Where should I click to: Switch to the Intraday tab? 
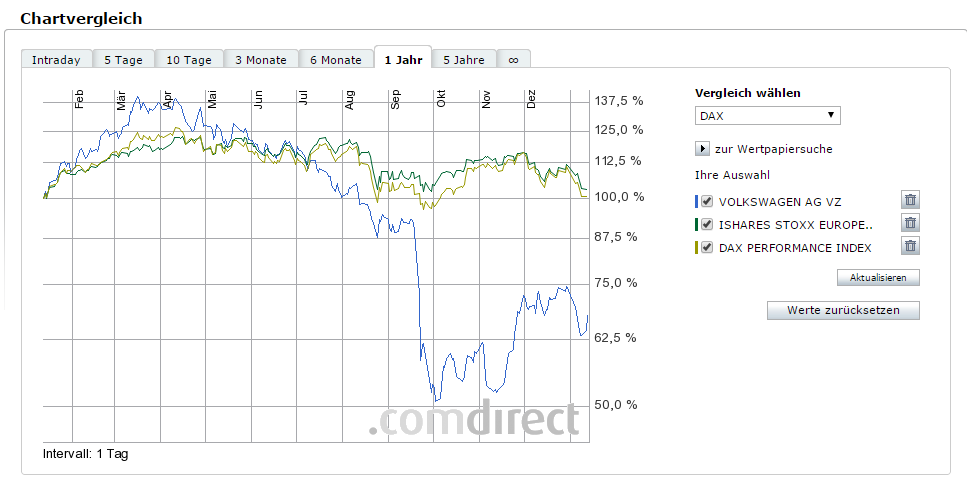click(x=56, y=60)
